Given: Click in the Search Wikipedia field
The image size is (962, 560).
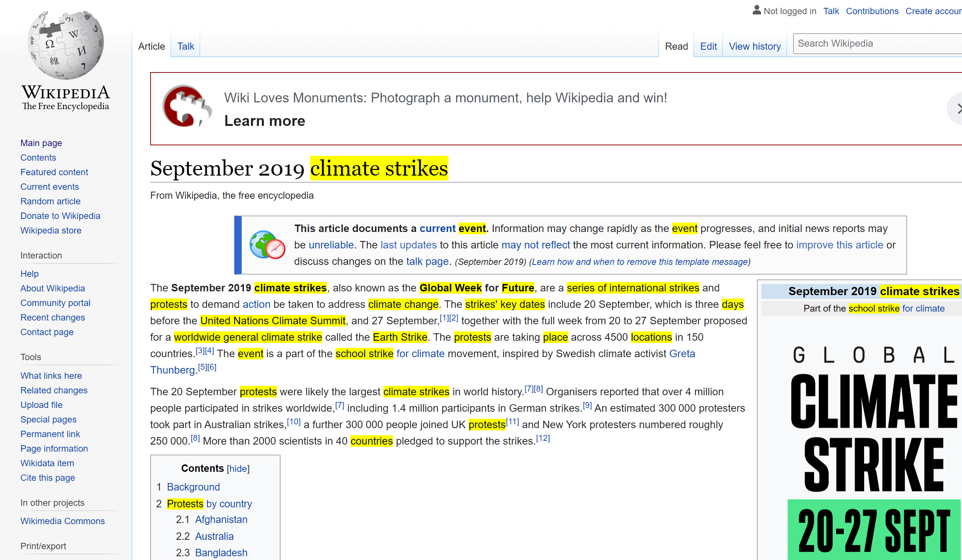Looking at the screenshot, I should point(874,43).
